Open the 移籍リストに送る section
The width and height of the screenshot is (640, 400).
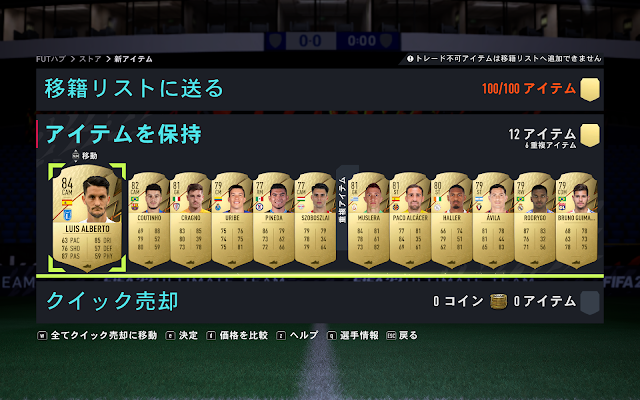[x=320, y=89]
